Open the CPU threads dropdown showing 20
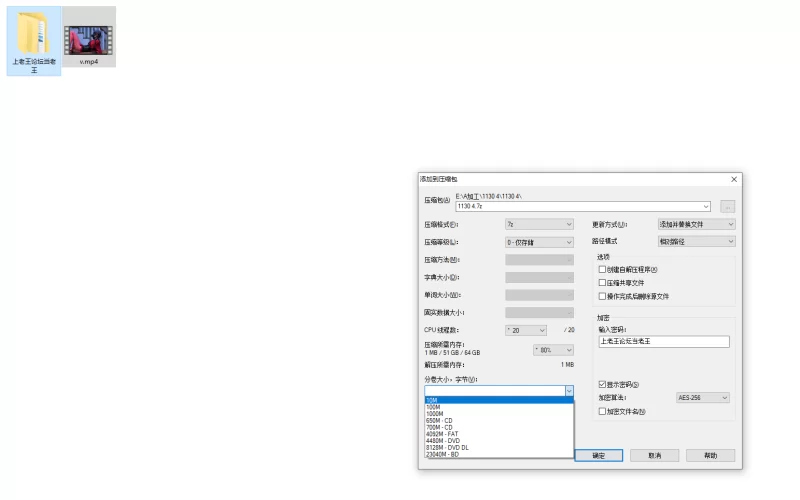 coord(526,331)
